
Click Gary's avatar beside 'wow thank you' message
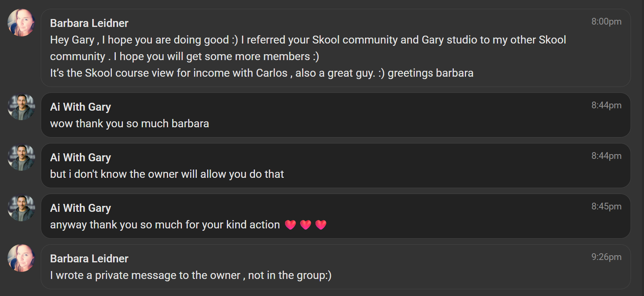pos(21,107)
